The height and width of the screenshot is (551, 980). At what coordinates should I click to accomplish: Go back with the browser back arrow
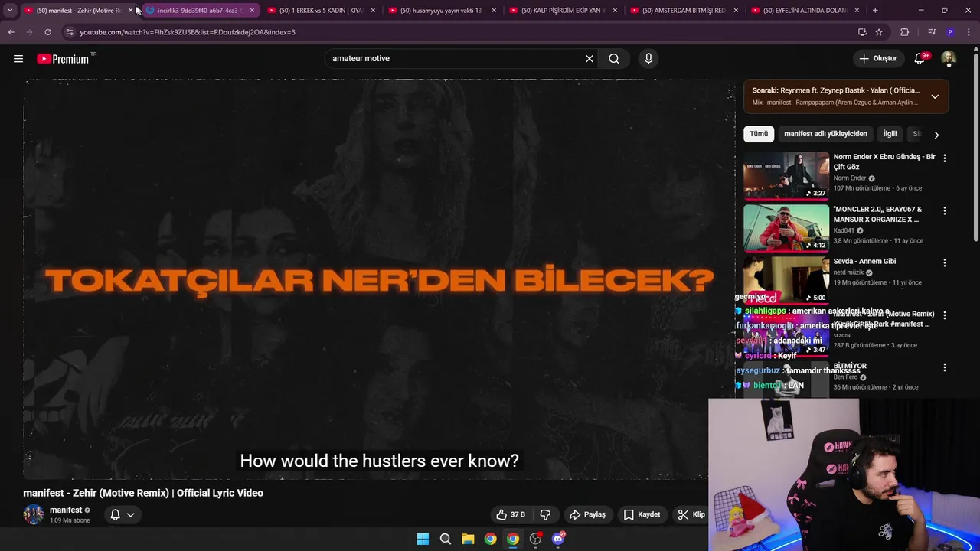11,32
